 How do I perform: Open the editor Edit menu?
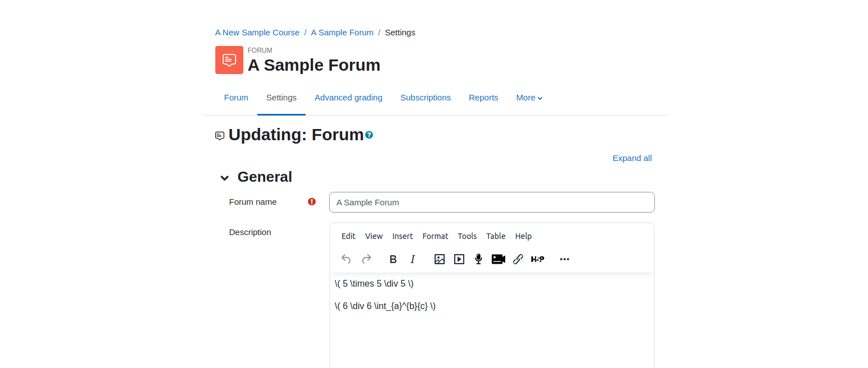tap(348, 236)
